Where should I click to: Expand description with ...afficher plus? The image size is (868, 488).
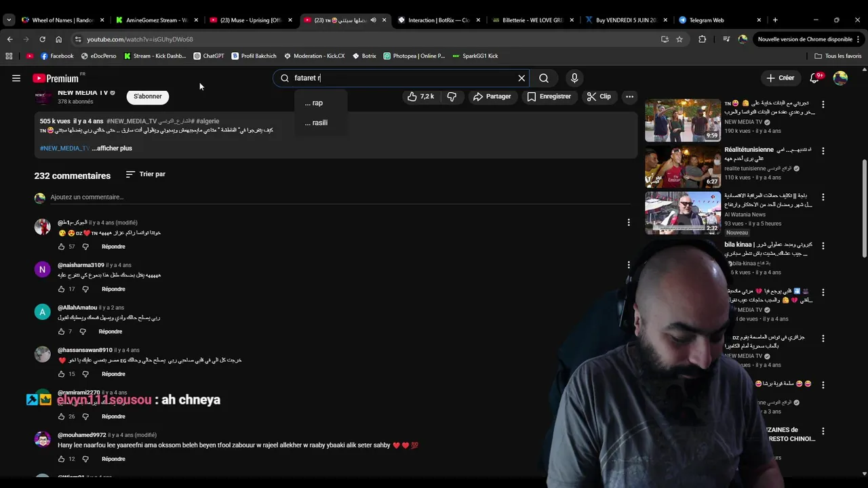click(112, 148)
